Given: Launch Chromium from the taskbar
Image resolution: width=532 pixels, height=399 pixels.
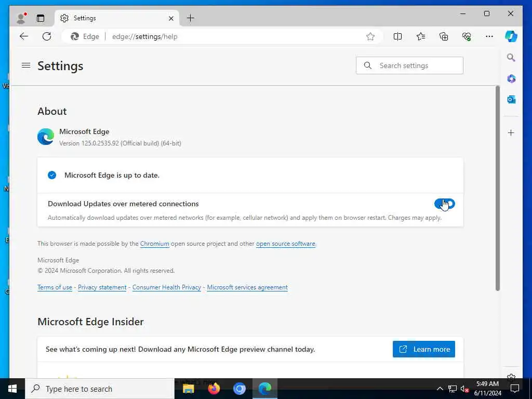Looking at the screenshot, I should [239, 389].
